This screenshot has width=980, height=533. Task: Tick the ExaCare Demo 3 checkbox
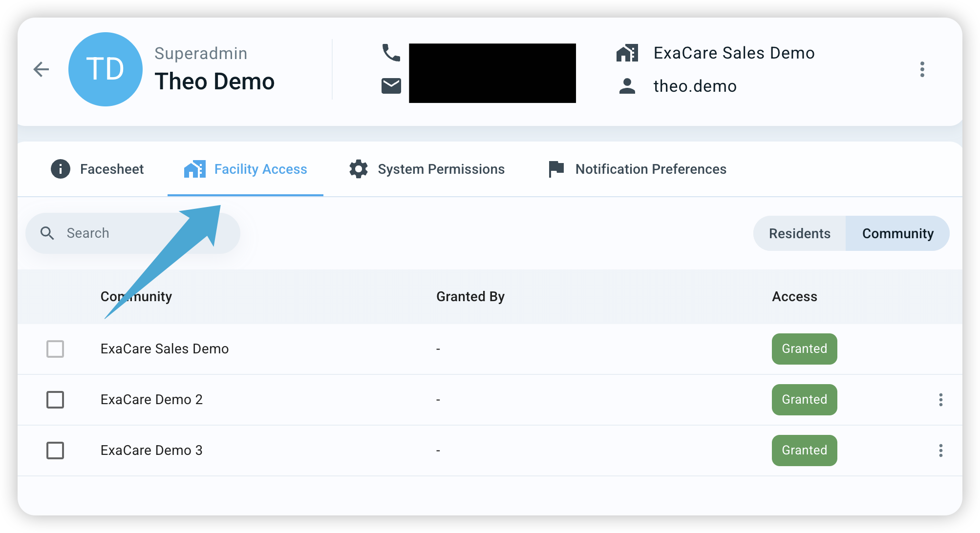pos(55,451)
